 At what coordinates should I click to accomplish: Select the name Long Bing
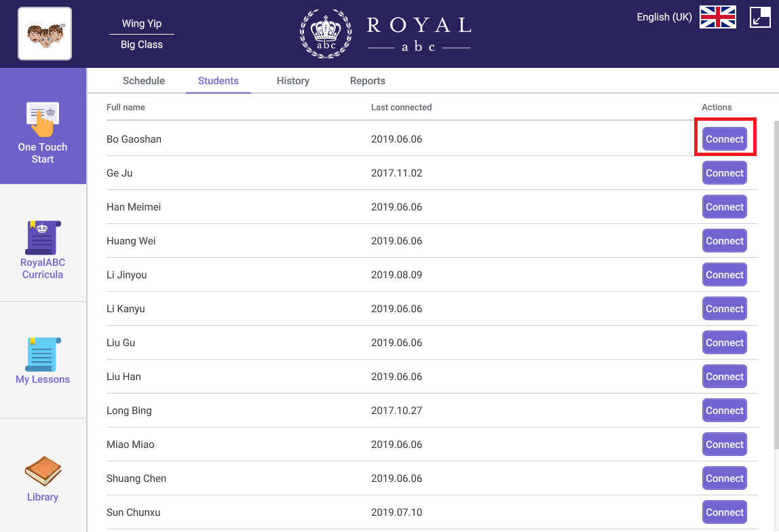[129, 411]
